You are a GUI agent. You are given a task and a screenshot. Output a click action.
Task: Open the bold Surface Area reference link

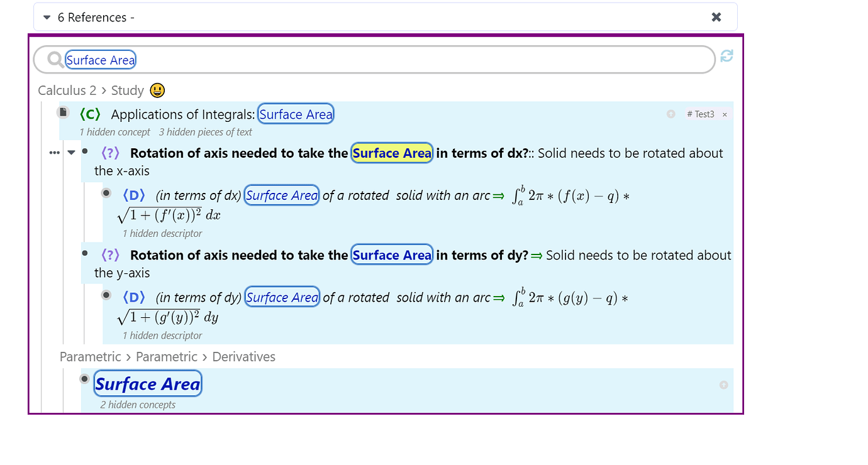[x=148, y=383]
